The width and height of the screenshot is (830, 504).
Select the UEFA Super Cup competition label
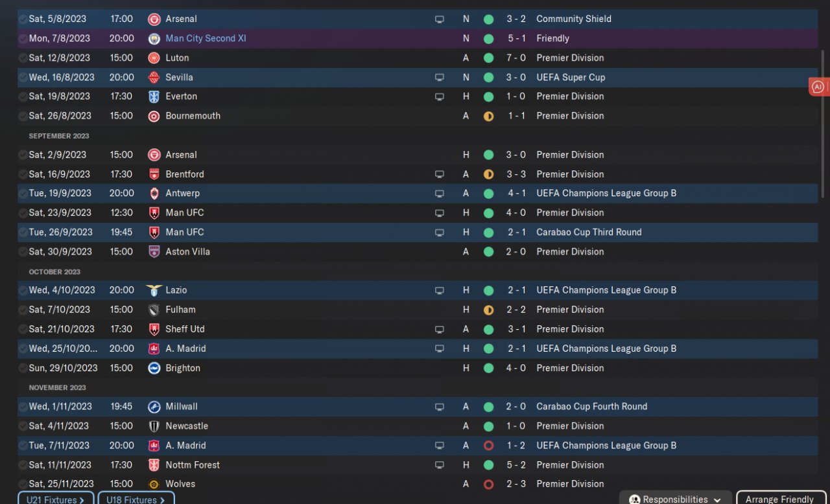[x=571, y=77]
